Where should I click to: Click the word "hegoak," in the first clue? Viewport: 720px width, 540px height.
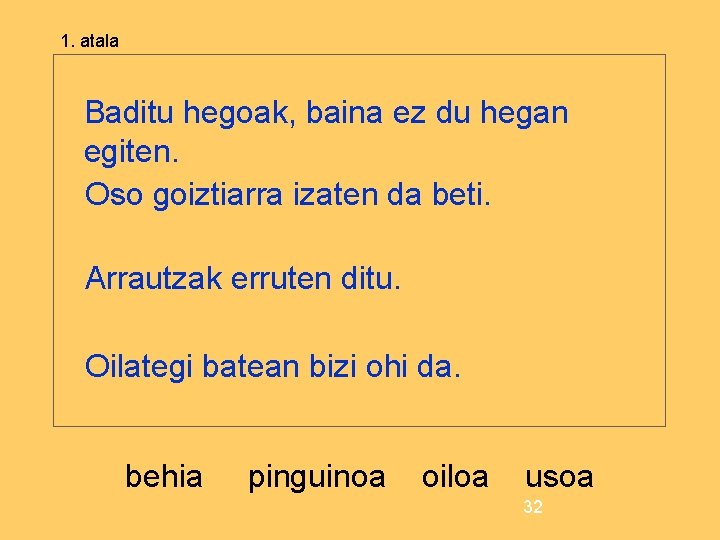pos(239,114)
